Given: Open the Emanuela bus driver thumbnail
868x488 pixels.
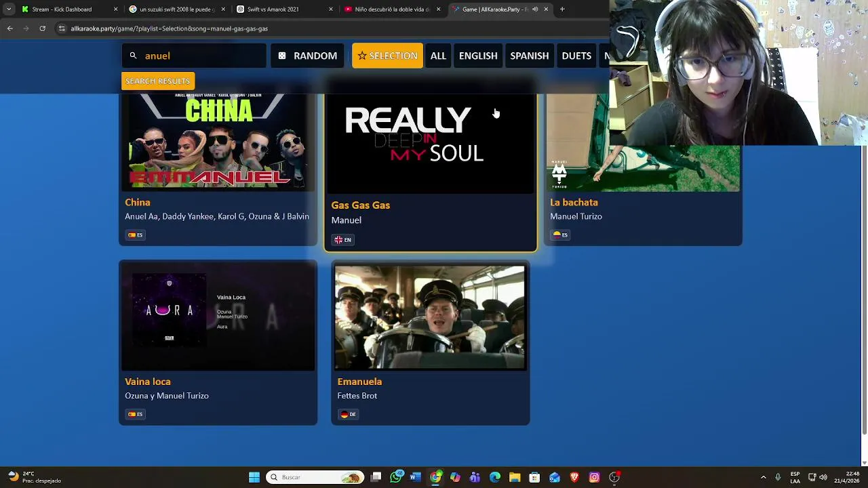Looking at the screenshot, I should click(x=430, y=317).
